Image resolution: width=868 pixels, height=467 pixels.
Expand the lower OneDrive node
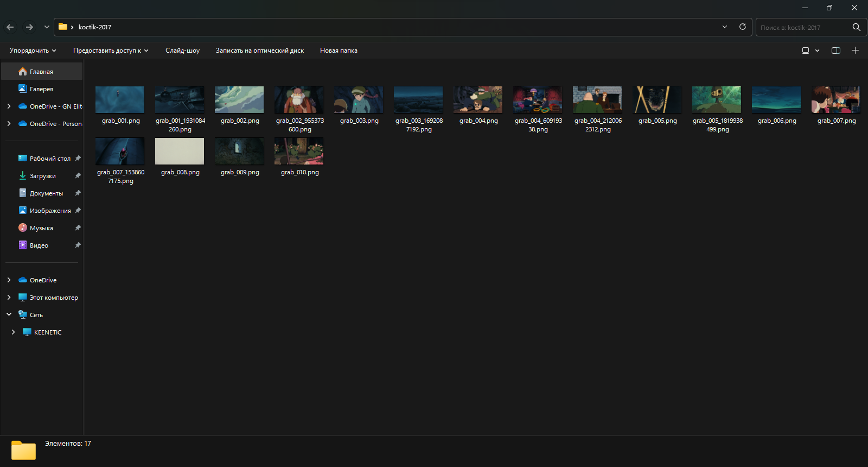(9, 280)
